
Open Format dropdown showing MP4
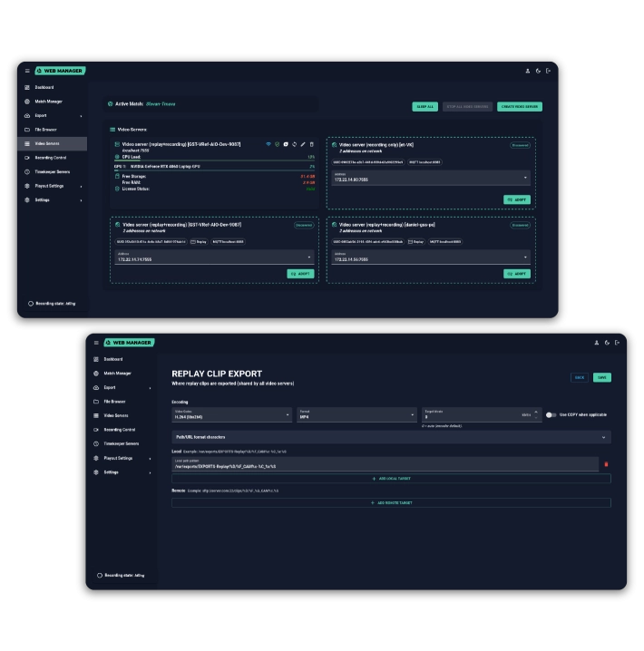(x=356, y=414)
